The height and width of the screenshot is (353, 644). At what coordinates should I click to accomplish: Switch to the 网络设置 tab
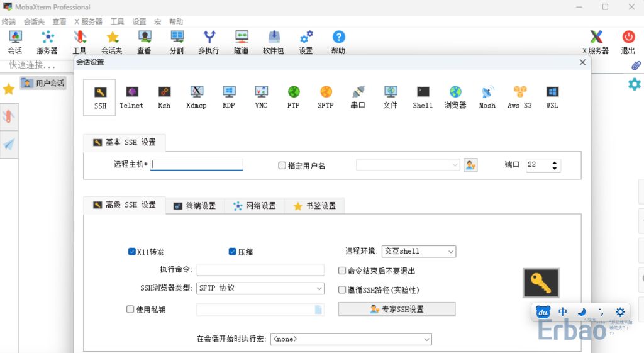pos(255,206)
